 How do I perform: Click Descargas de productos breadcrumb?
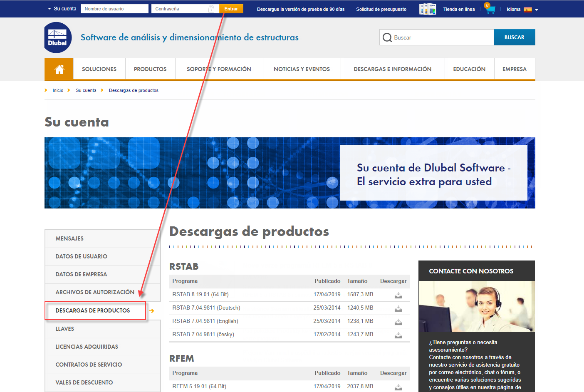point(134,90)
